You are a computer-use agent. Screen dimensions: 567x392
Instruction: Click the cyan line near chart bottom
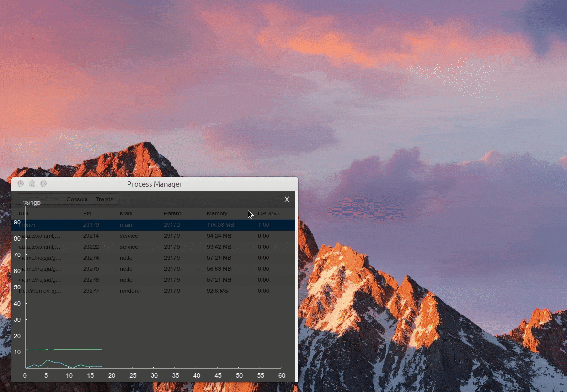click(47, 360)
